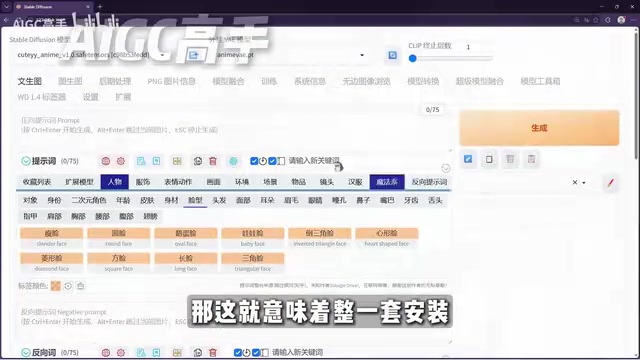
Task: Click the copy/history icon in 反向词 toolbar
Action: tap(198, 353)
